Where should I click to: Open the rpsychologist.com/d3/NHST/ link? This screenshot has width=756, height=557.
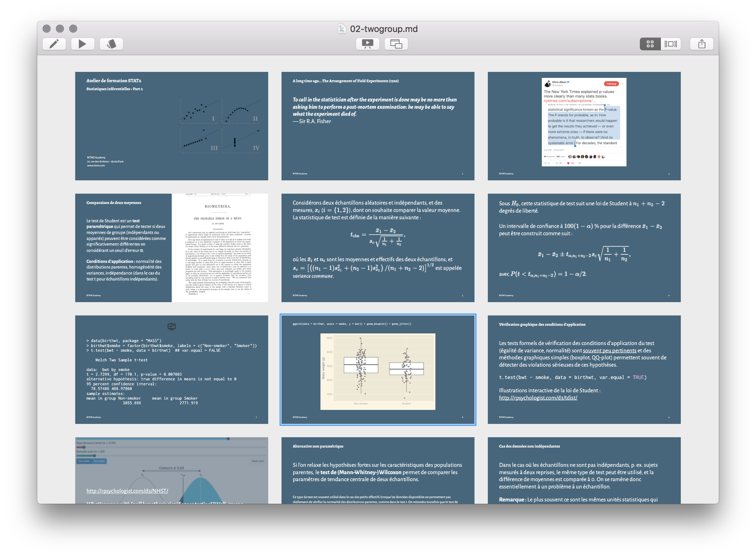point(127,491)
